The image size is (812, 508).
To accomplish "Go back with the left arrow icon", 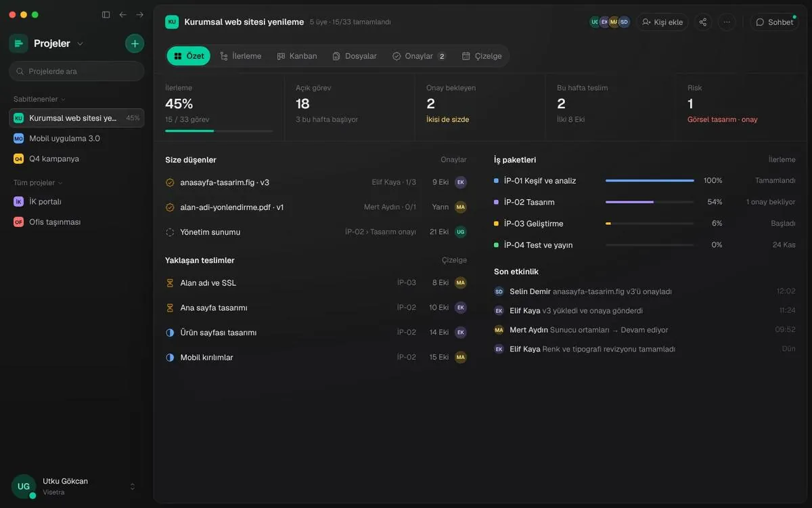I will pos(123,14).
